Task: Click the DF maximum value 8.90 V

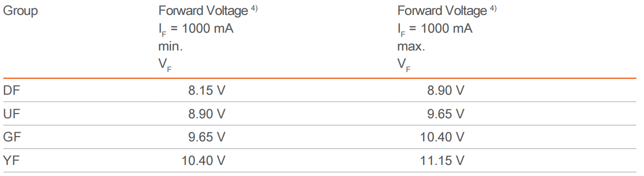Action: (x=445, y=90)
